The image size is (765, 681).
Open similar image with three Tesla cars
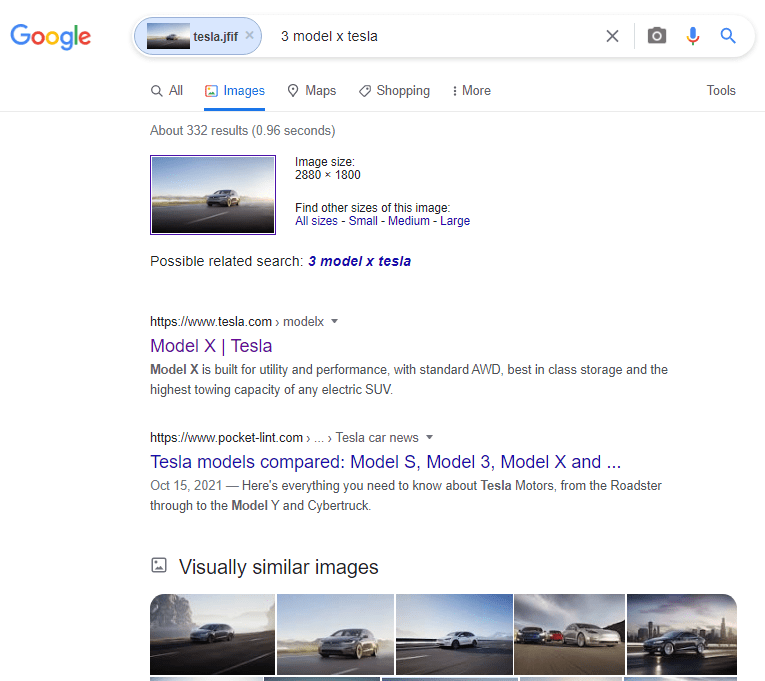point(569,634)
